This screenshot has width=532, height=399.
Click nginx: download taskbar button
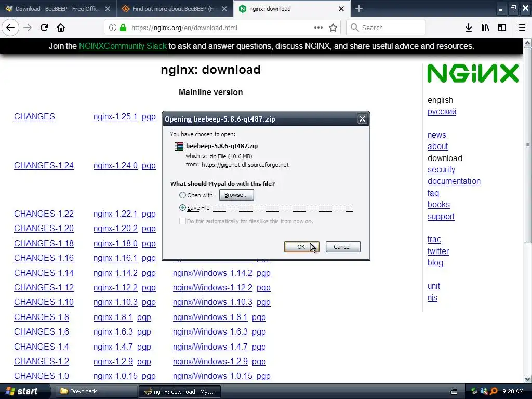pyautogui.click(x=180, y=392)
